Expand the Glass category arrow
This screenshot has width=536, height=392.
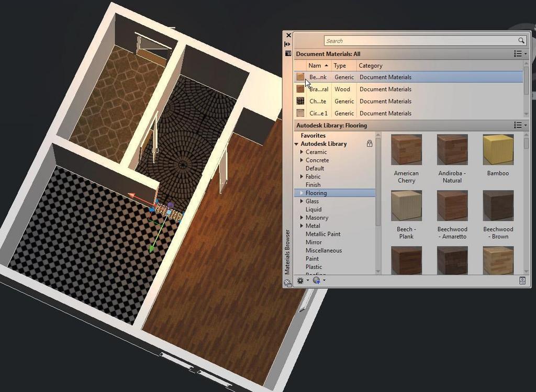tap(301, 201)
